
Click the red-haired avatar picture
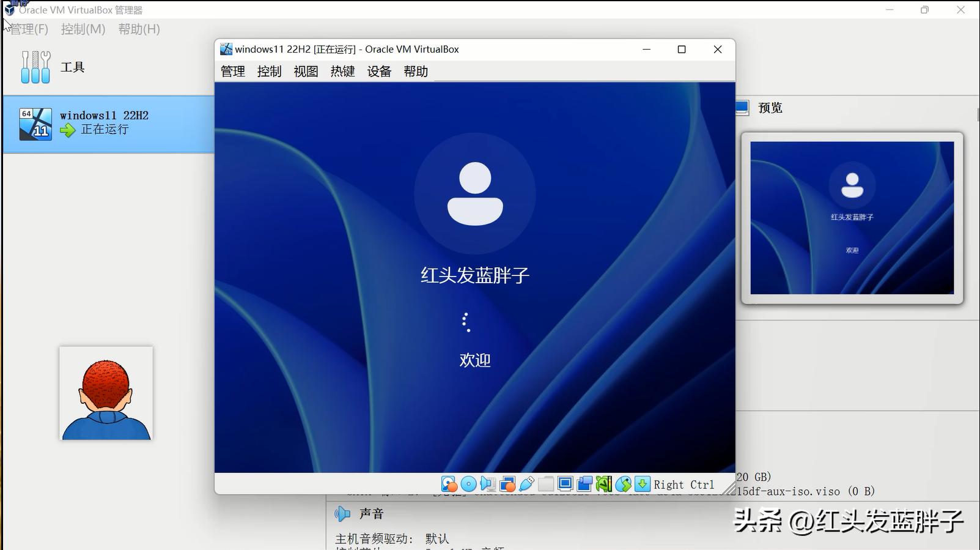[106, 393]
